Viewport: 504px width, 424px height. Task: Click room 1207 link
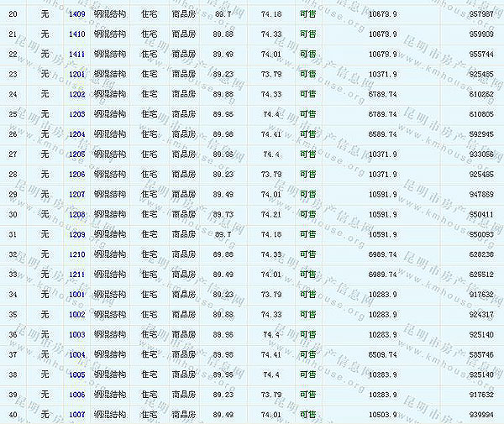(76, 195)
